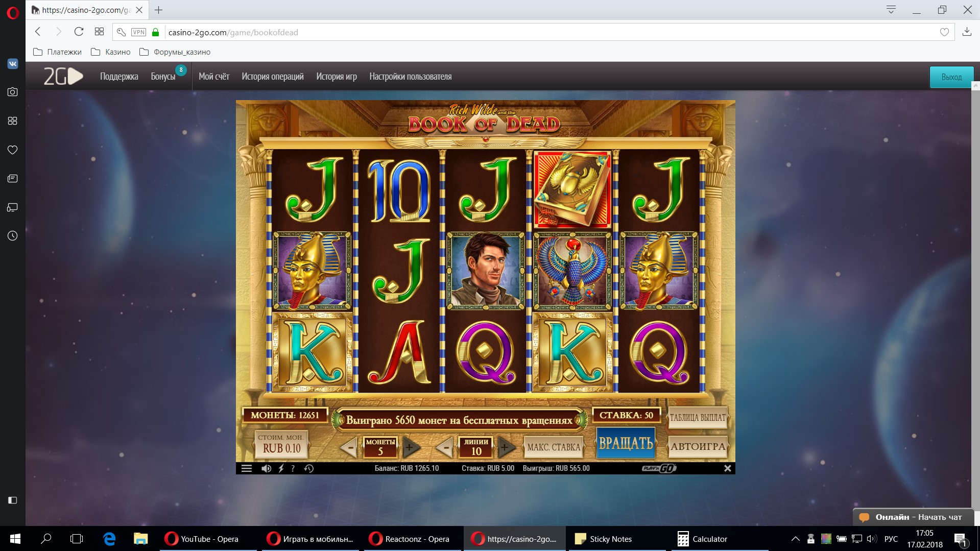Set МАКС. СТАВКА maximum bet

(554, 447)
